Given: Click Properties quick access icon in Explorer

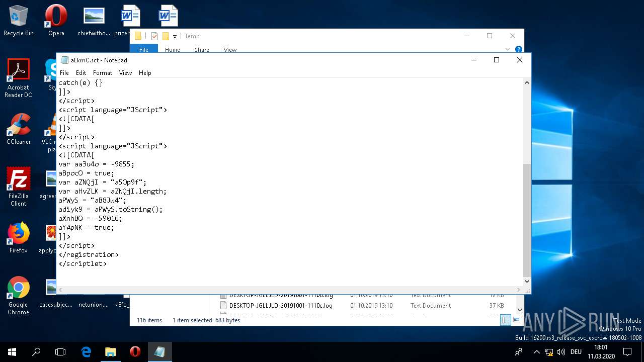Looking at the screenshot, I should pos(154,36).
